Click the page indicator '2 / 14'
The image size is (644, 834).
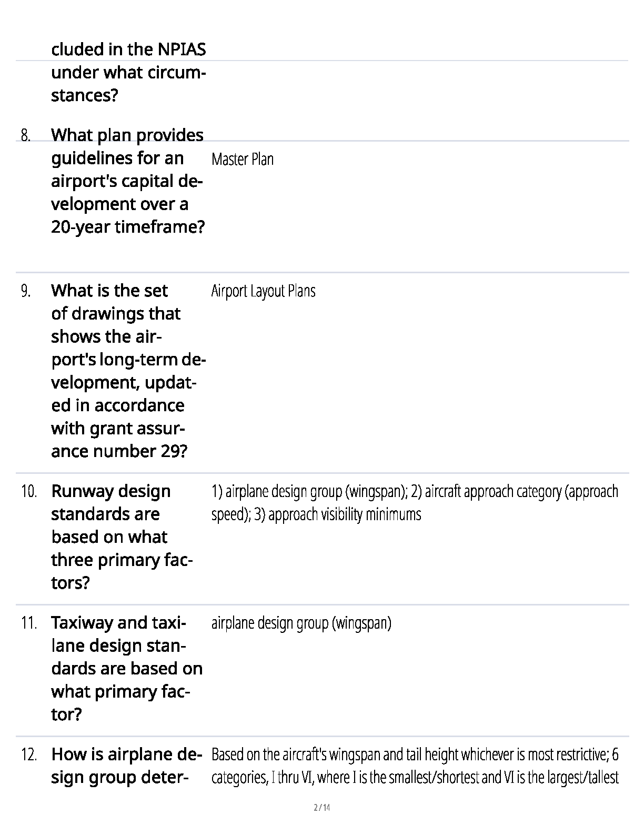322,808
